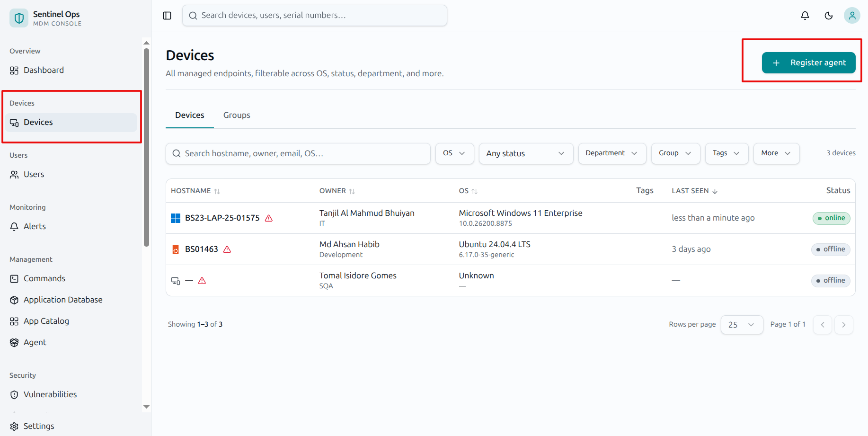
Task: Click owner Tanjil Al Mahmud Bhuiyan
Action: pyautogui.click(x=367, y=213)
